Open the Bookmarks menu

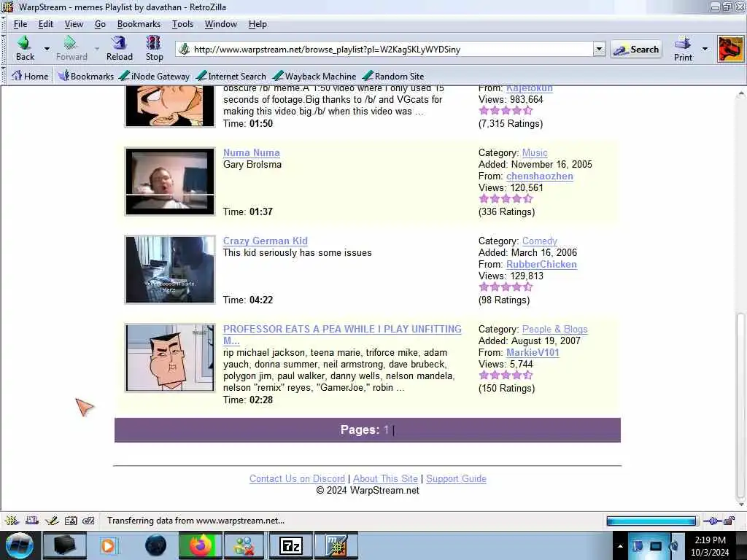pyautogui.click(x=139, y=24)
